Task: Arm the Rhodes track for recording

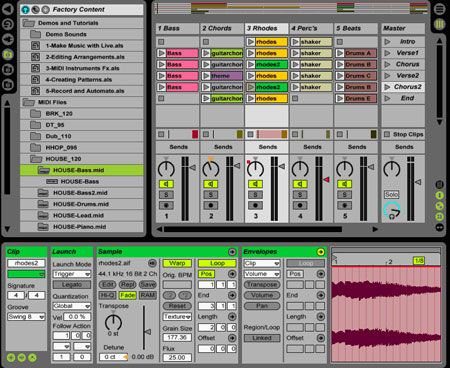Action: pyautogui.click(x=255, y=205)
